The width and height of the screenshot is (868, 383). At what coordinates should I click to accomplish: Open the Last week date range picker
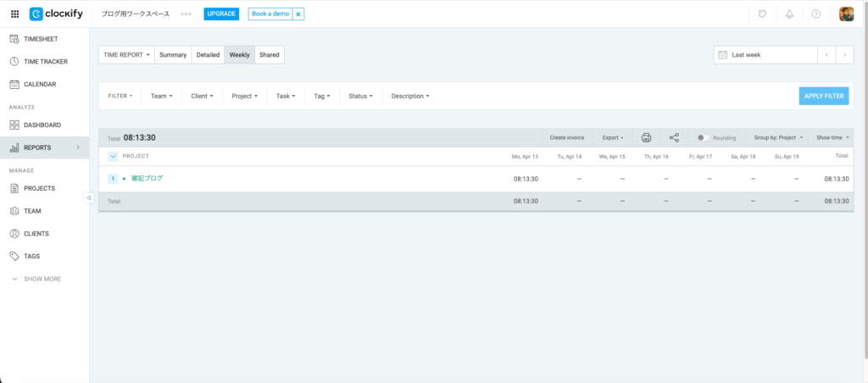(x=765, y=55)
